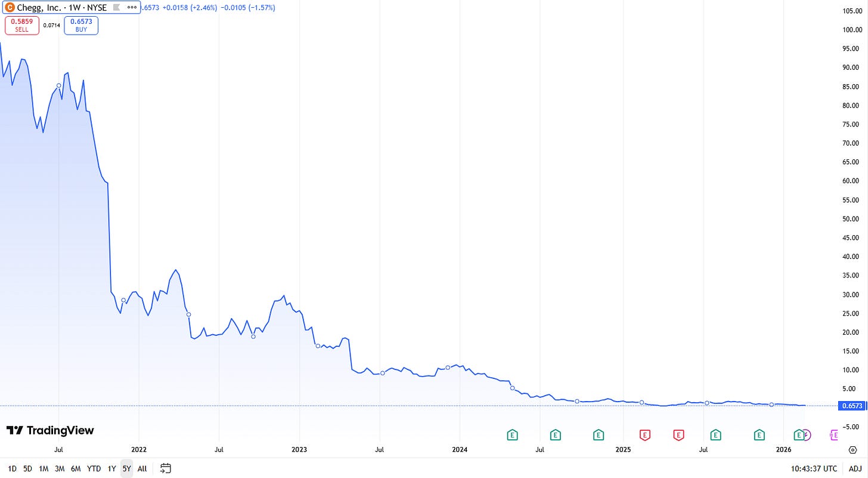Click the 60.00 price scale label

coord(851,181)
